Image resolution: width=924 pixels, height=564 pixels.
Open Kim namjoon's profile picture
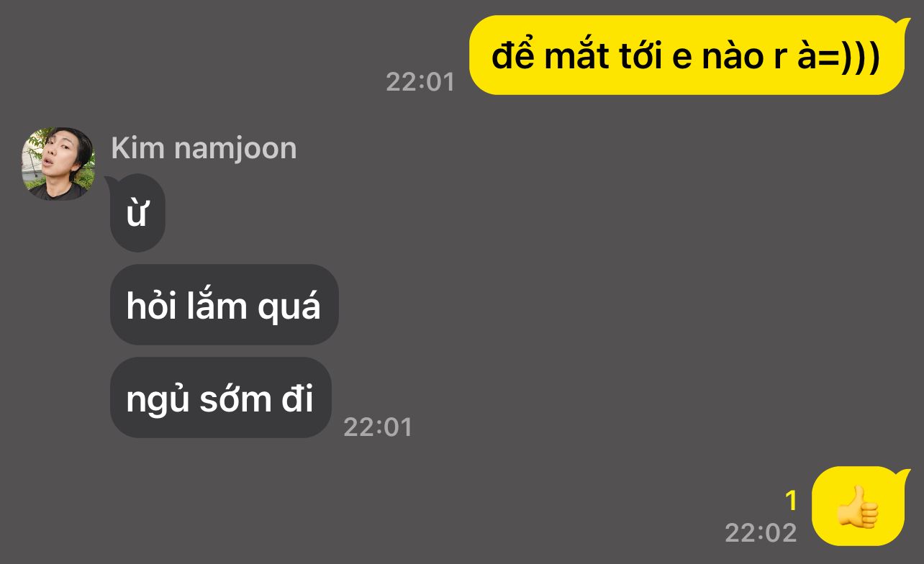pos(58,164)
